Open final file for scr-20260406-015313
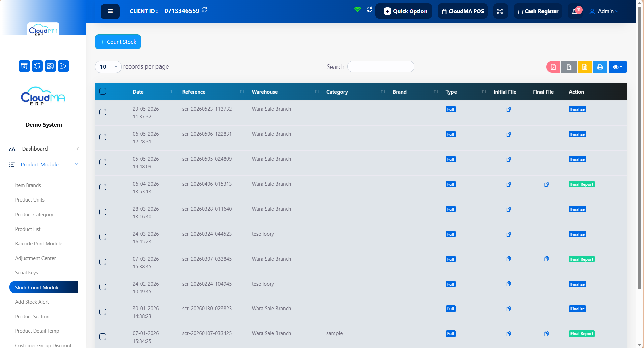The height and width of the screenshot is (348, 644). (546, 184)
